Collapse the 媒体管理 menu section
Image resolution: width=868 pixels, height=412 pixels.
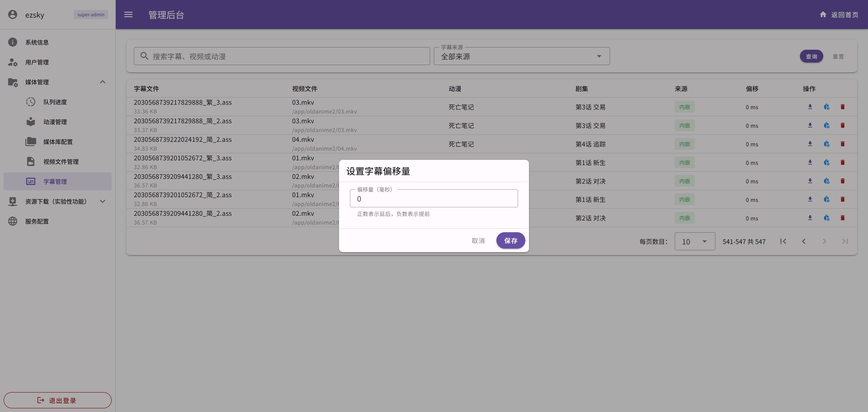pos(102,82)
